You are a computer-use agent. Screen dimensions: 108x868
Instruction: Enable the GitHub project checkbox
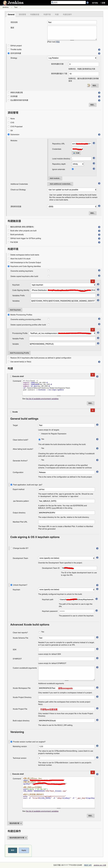[9, 46]
